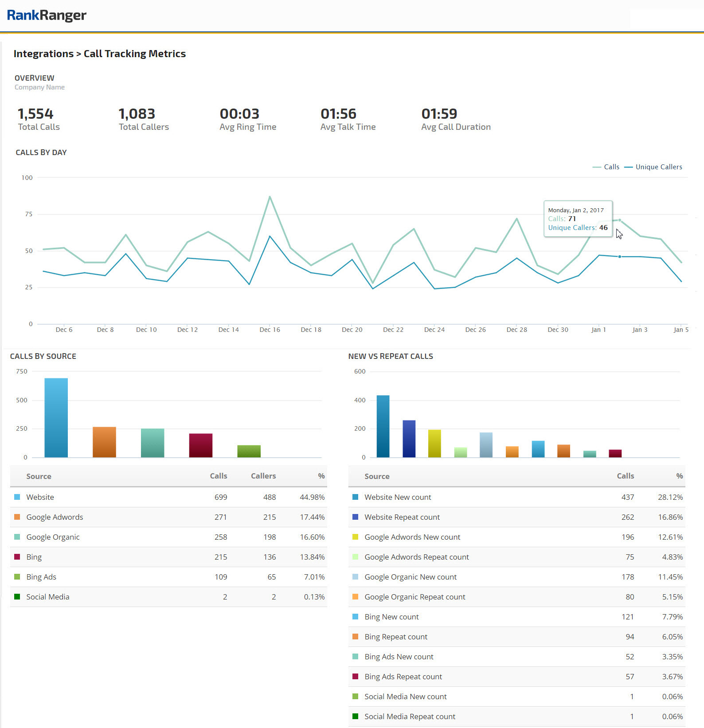Sort New vs Repeat table by Calls
Screen dimensions: 704x728
[625, 476]
